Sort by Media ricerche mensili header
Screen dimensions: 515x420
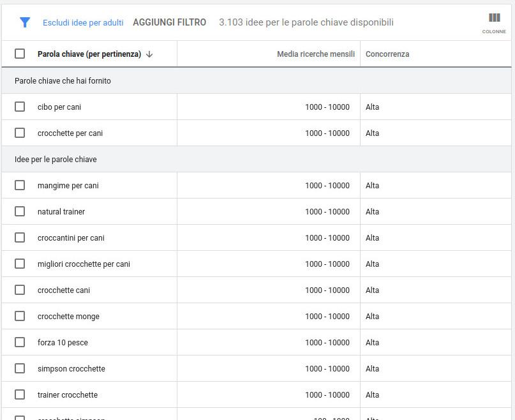[315, 54]
